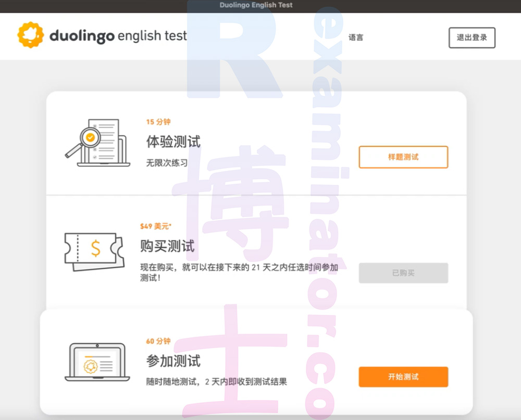Image resolution: width=521 pixels, height=420 pixels.
Task: Click the greyed-out 已购买 button
Action: (403, 273)
